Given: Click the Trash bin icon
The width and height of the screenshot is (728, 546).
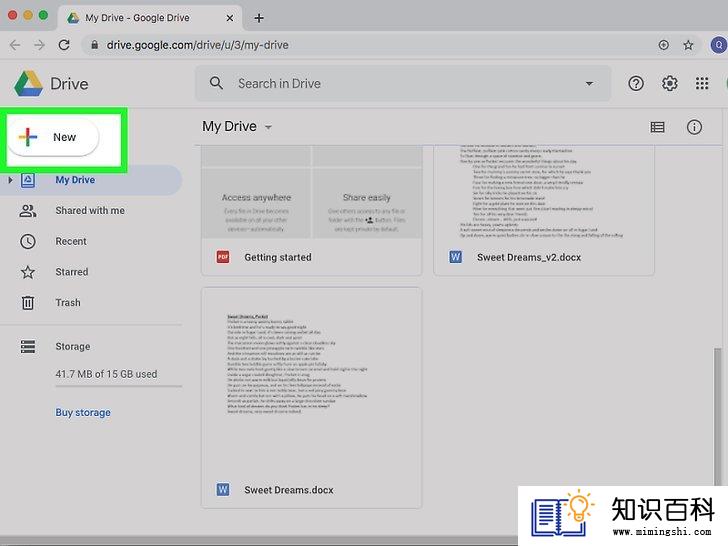Looking at the screenshot, I should (27, 303).
